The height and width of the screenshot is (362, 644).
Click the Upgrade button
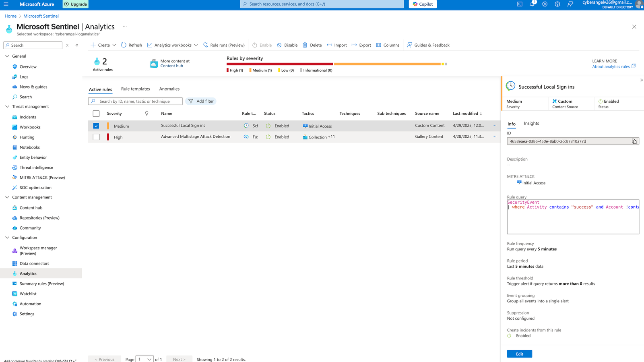[76, 4]
